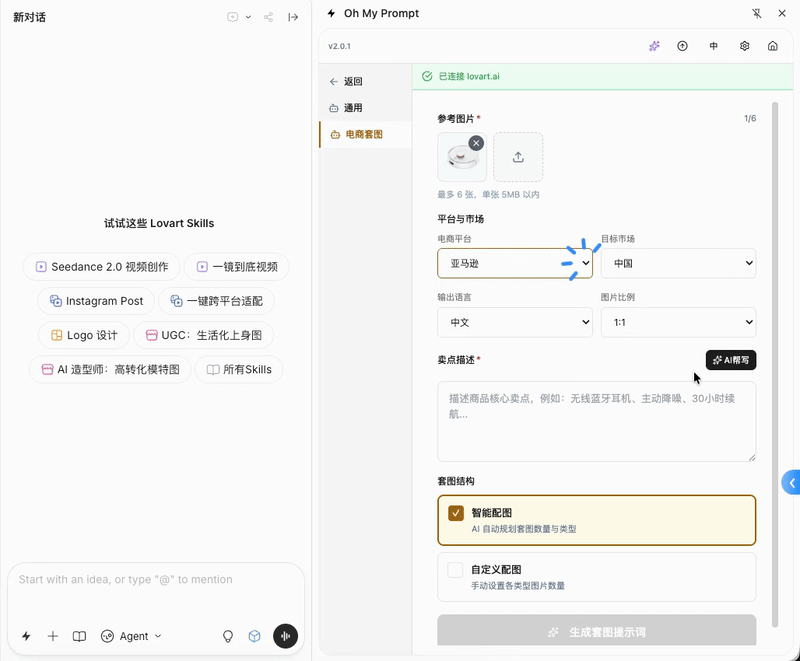Open the 电商平台 dropdown showing 亚马逊

(515, 264)
